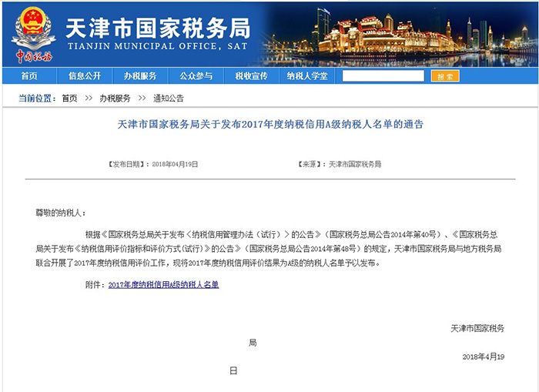Open the 信息公开 navigation menu
539x392 pixels.
tap(85, 76)
